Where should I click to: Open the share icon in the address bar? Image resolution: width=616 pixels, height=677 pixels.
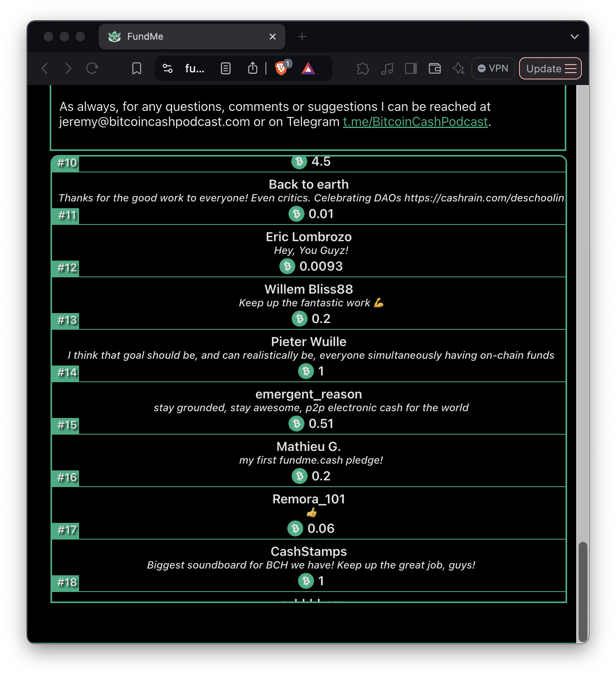[253, 68]
